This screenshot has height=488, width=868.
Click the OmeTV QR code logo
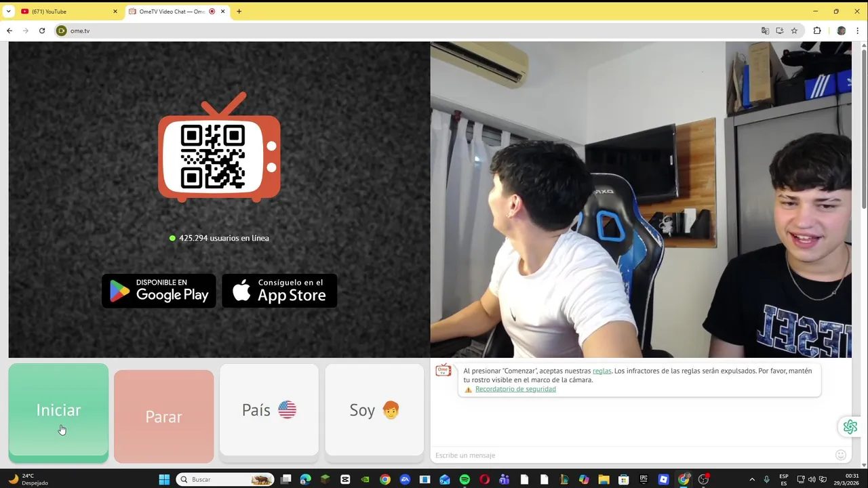click(219, 148)
